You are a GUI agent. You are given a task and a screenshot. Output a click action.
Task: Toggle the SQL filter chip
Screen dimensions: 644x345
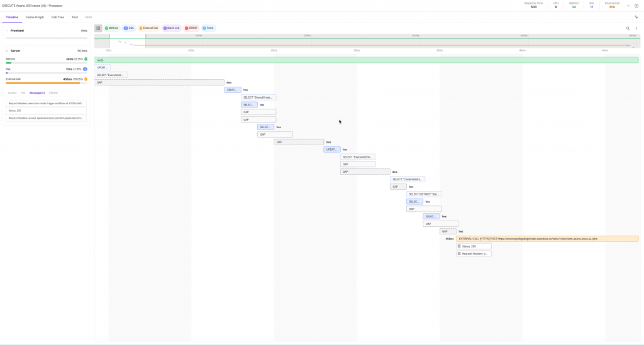pos(129,28)
